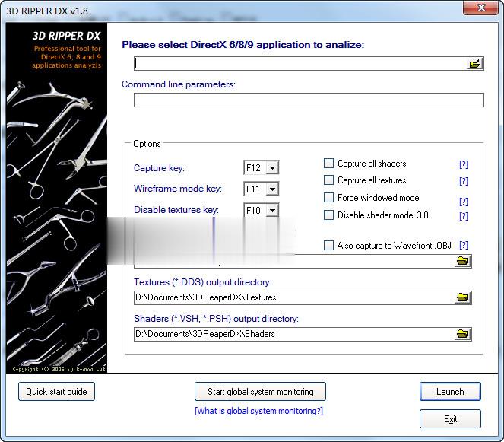Focus the Command line parameters field
504x442 pixels.
pos(309,100)
